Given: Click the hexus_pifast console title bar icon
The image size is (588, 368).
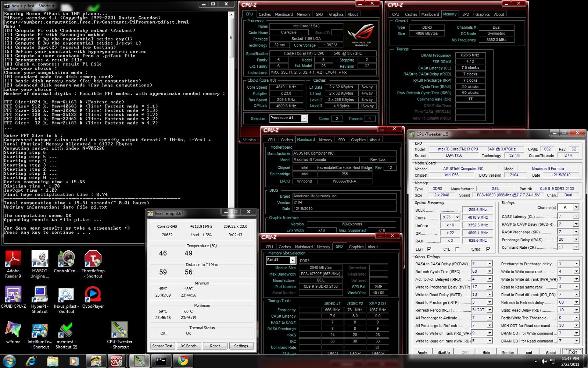Looking at the screenshot, I should 7,6.
